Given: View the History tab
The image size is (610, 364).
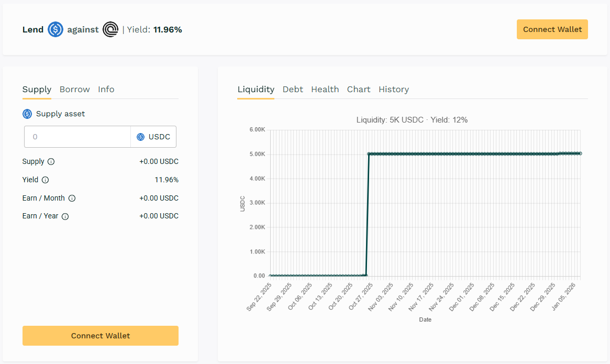Looking at the screenshot, I should [394, 90].
